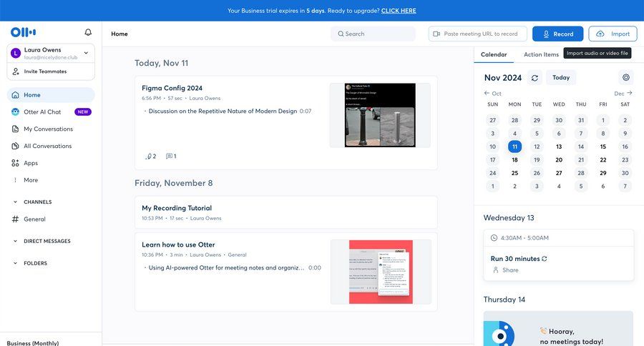Start recording with the Record button

[x=557, y=34]
